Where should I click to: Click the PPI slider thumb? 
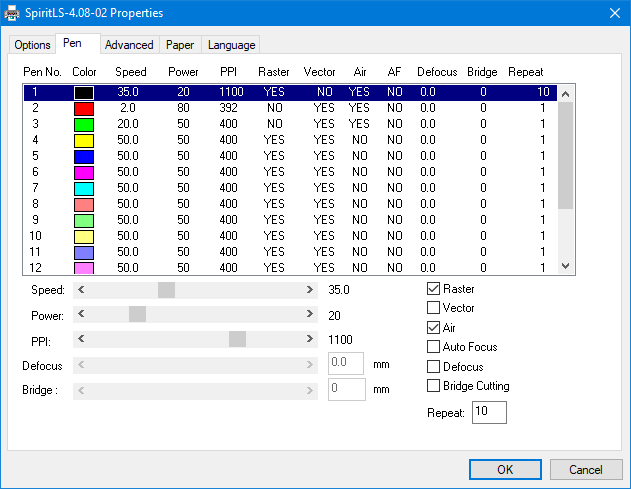(237, 339)
